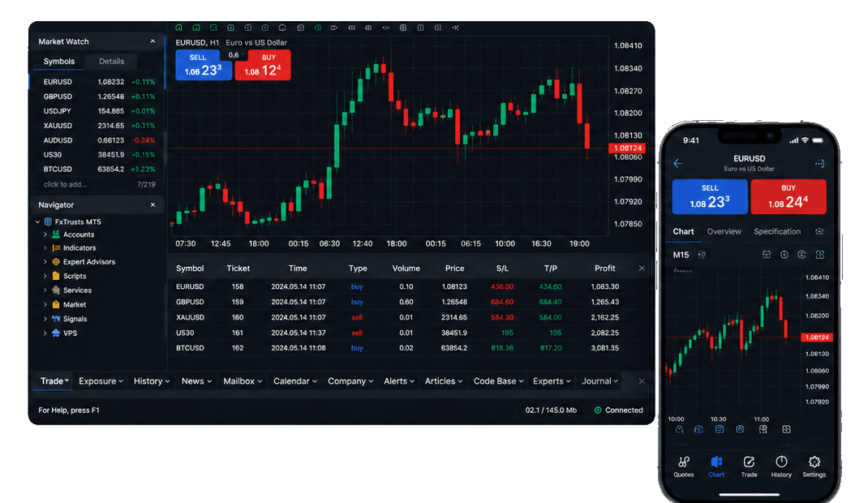Click the Services gear icon in Navigator
868x503 pixels.
[x=56, y=290]
